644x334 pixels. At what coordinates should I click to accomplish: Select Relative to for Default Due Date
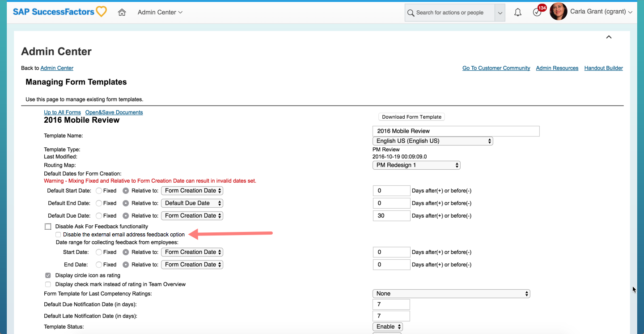(x=126, y=216)
